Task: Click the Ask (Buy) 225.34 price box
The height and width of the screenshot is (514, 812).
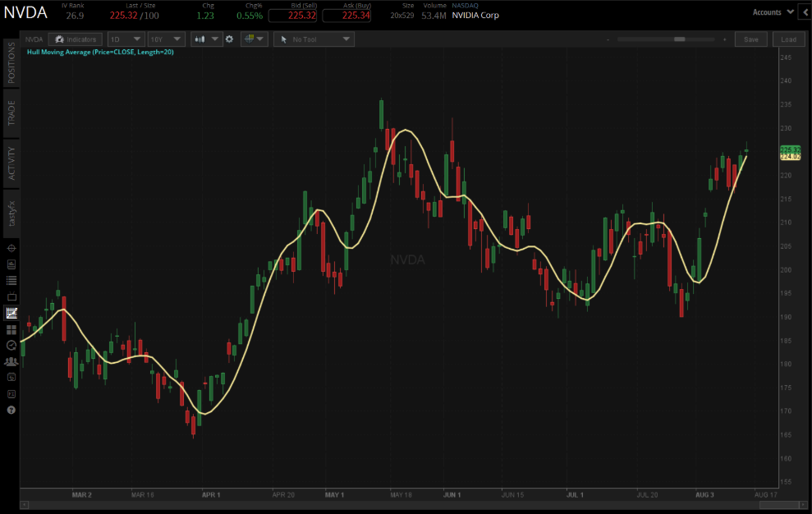Action: pyautogui.click(x=346, y=16)
